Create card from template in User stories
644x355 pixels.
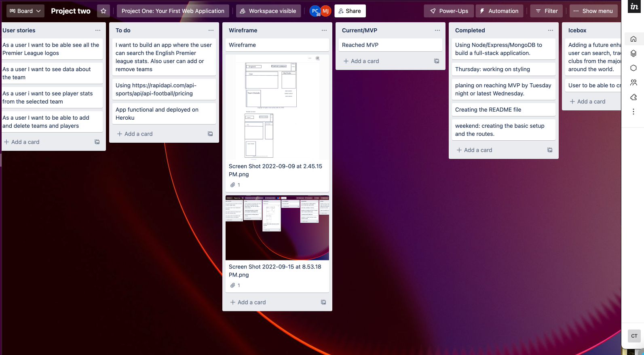point(97,142)
